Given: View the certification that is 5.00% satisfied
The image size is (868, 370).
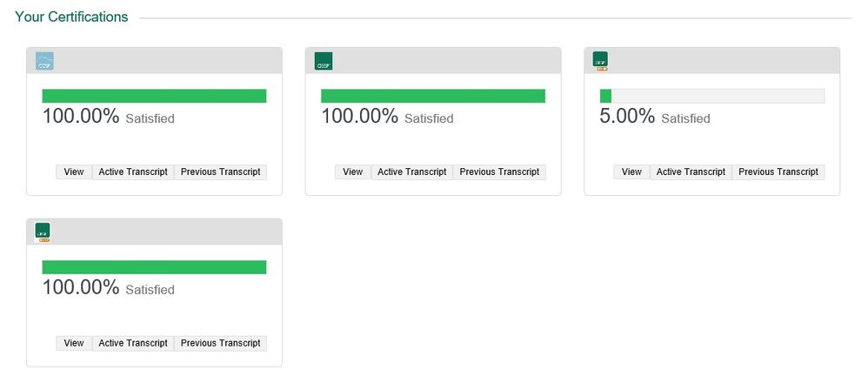Looking at the screenshot, I should pyautogui.click(x=632, y=172).
